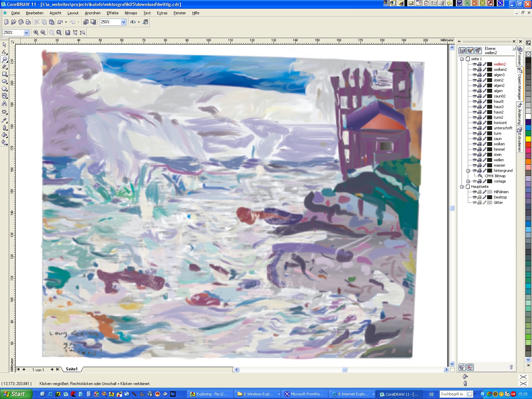Click Zoom To Page Width icon
Image resolution: width=532 pixels, height=399 pixels.
click(x=75, y=33)
